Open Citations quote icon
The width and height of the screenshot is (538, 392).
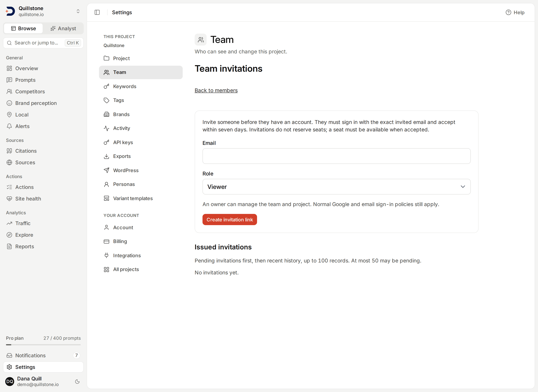click(x=9, y=151)
